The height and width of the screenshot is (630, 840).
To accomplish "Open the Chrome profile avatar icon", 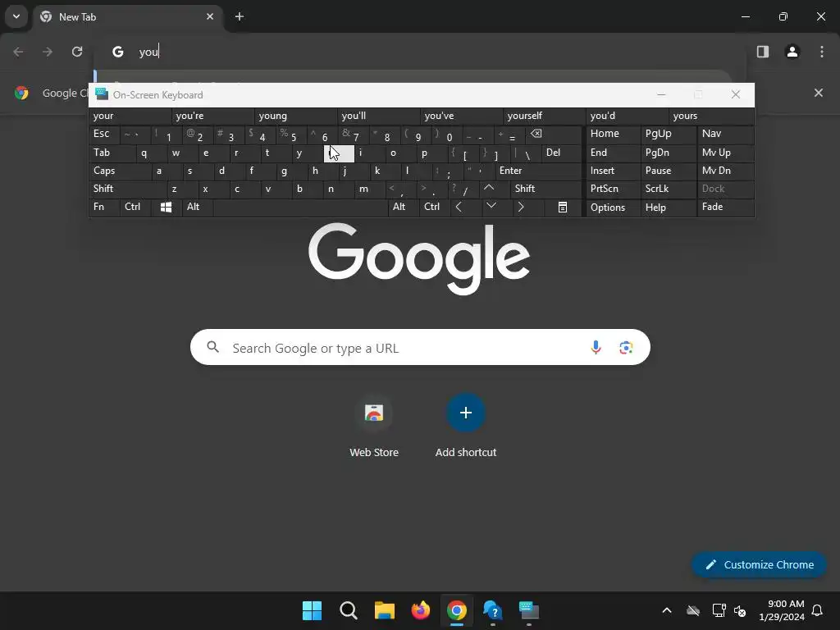I will (792, 52).
